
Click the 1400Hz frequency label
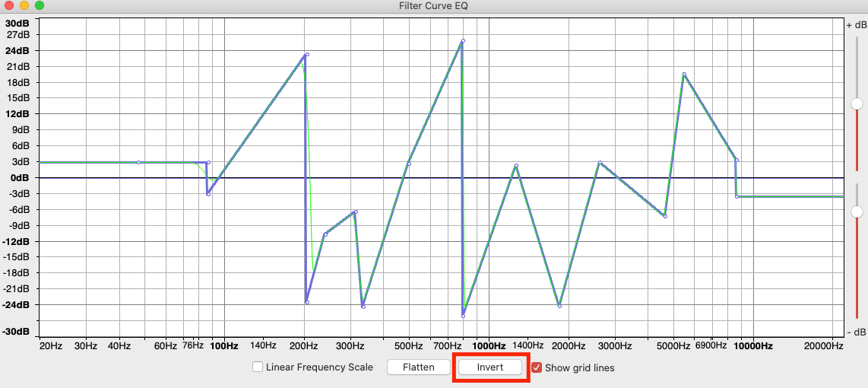click(527, 345)
